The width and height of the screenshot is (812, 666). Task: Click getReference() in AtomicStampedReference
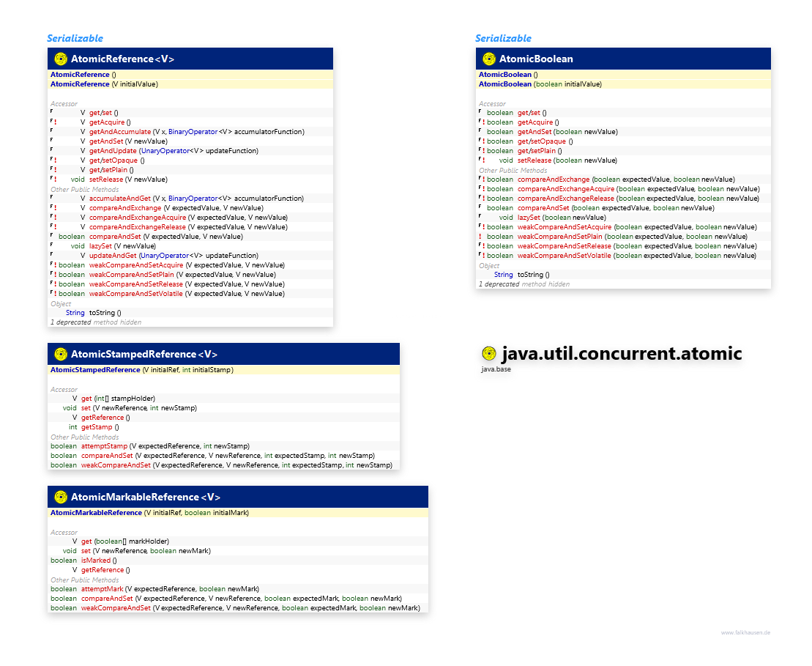coord(105,418)
